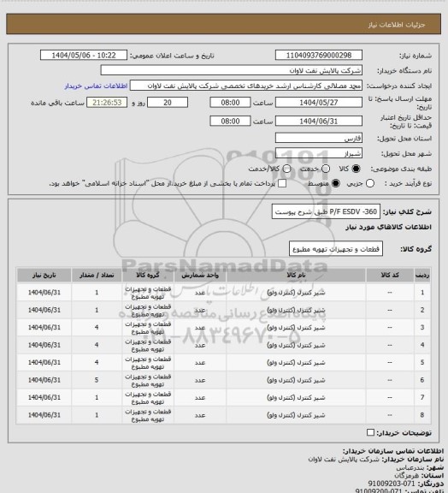Toggle the Islamic treasury bonds payment checkbox
448x493 pixels.
click(282, 183)
